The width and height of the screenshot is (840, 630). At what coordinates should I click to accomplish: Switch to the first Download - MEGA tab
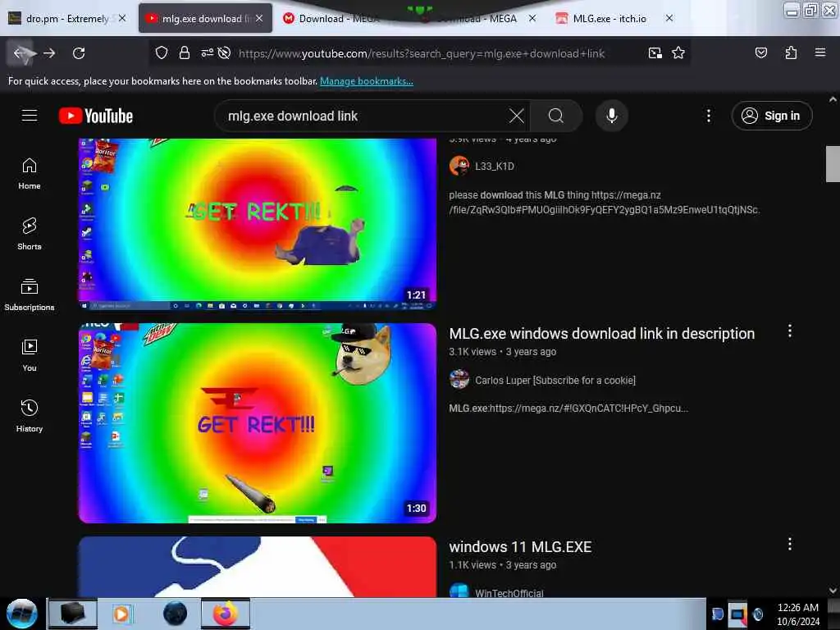339,19
